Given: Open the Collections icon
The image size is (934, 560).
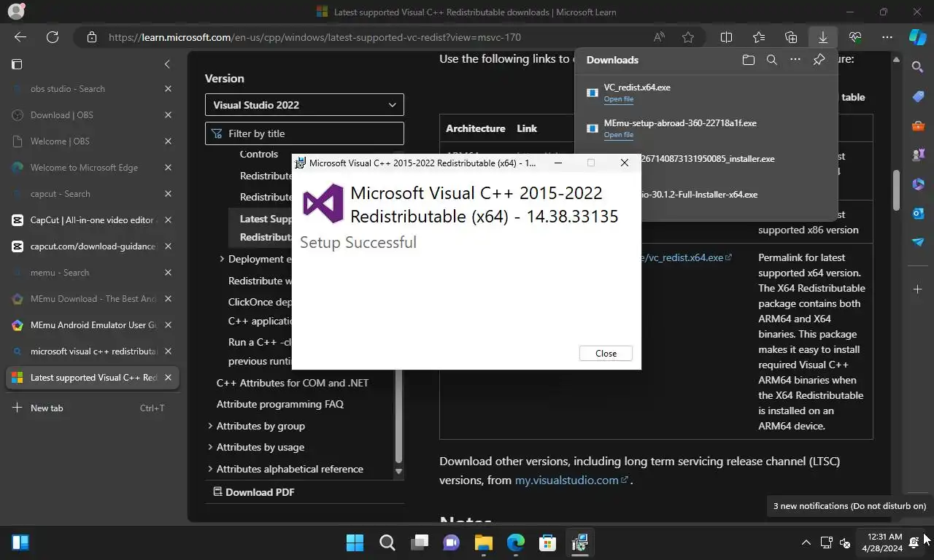Looking at the screenshot, I should click(791, 37).
